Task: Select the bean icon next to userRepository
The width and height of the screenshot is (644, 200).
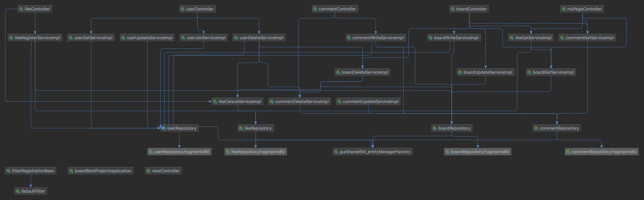Action: point(164,128)
